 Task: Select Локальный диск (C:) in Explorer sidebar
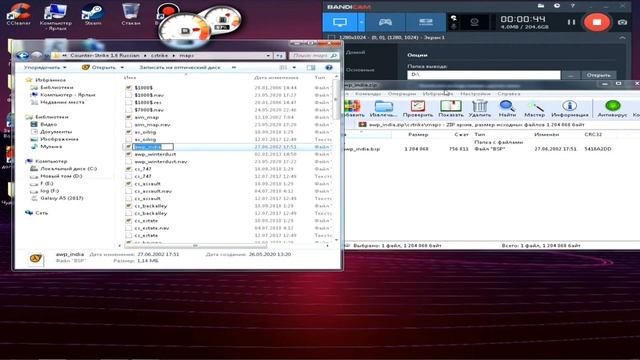click(64, 169)
